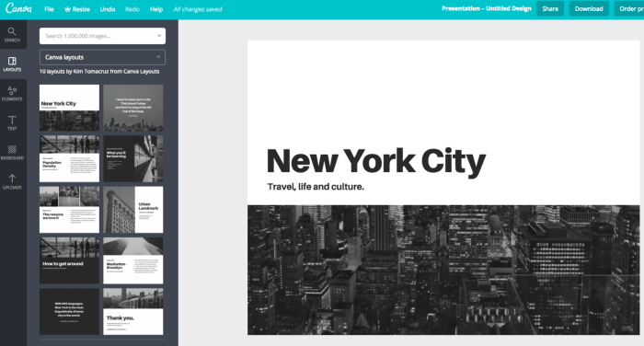Viewport: 644px width, 346px height.
Task: Select the How to get around layout
Action: [69, 260]
